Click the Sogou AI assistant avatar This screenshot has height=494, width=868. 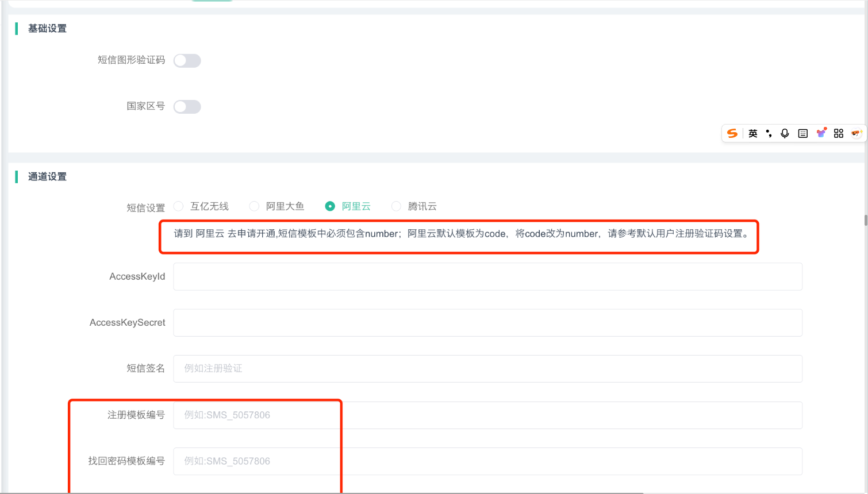click(857, 133)
